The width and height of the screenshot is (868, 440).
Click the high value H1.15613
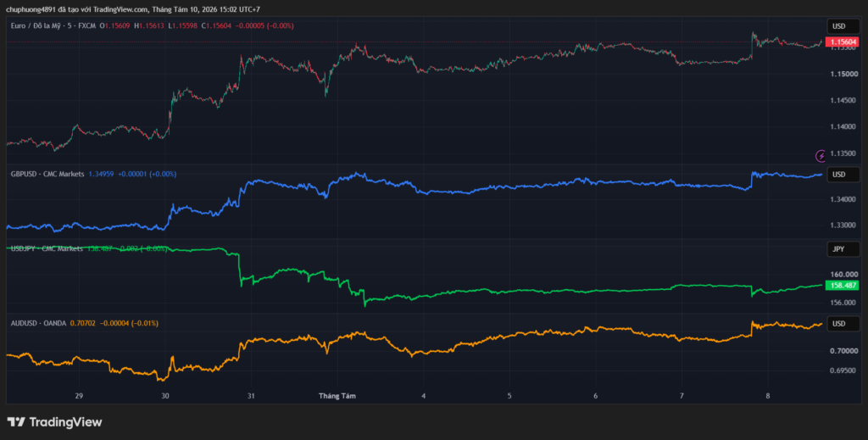pyautogui.click(x=151, y=25)
